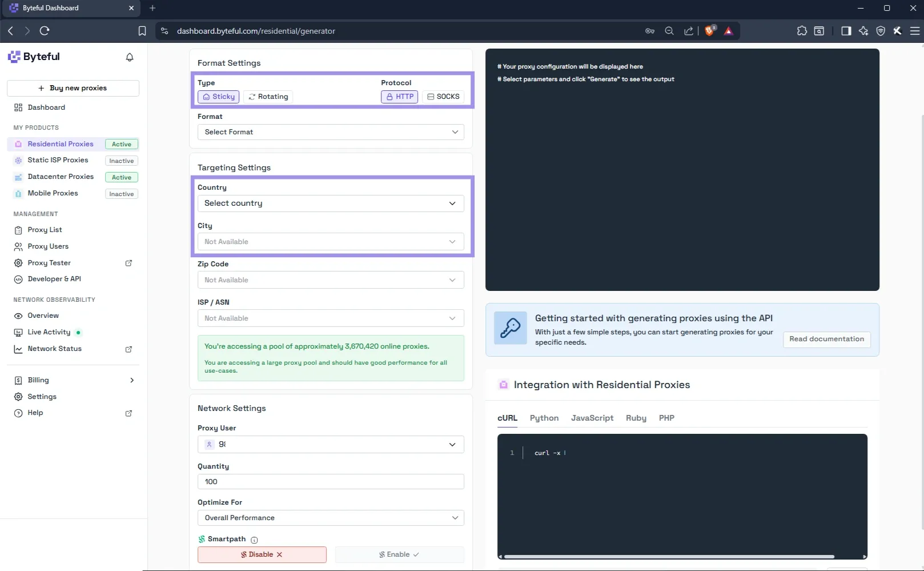Switch to JavaScript code tab
Image resolution: width=924 pixels, height=571 pixels.
point(592,418)
